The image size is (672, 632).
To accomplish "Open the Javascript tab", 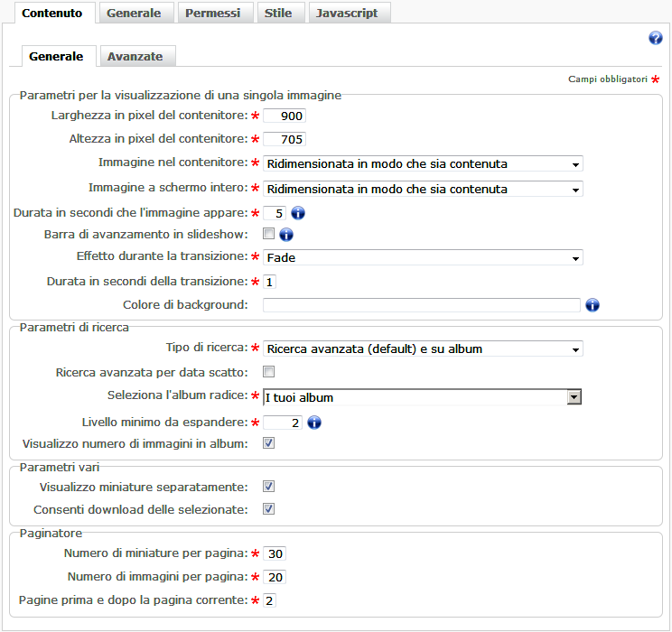I will [347, 14].
